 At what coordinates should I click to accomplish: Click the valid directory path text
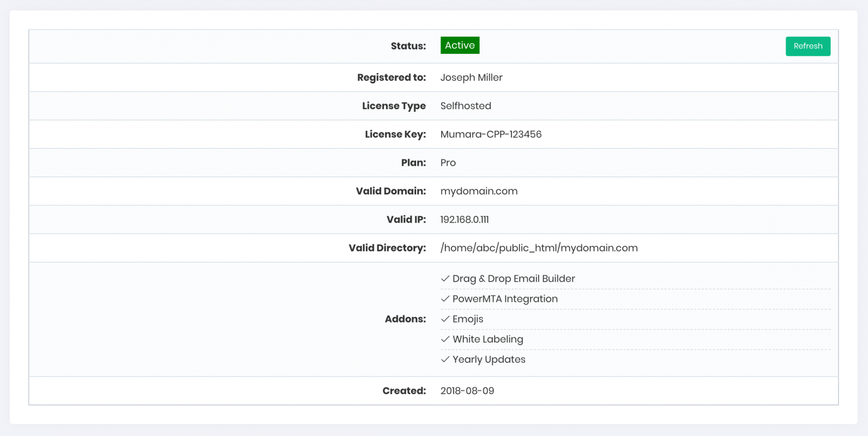coord(539,248)
